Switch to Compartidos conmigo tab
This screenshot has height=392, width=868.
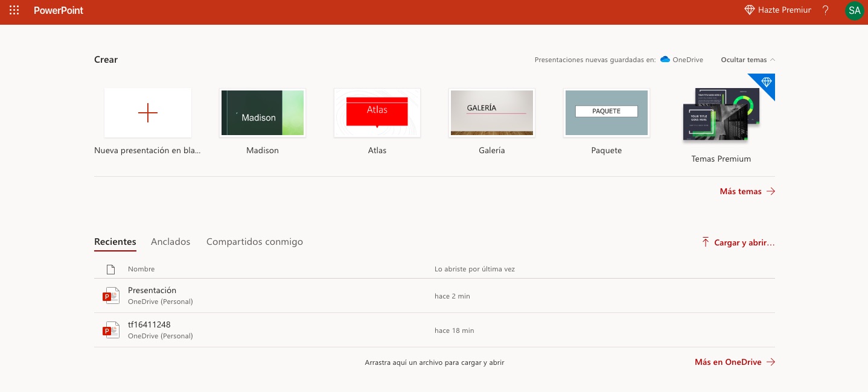point(255,242)
